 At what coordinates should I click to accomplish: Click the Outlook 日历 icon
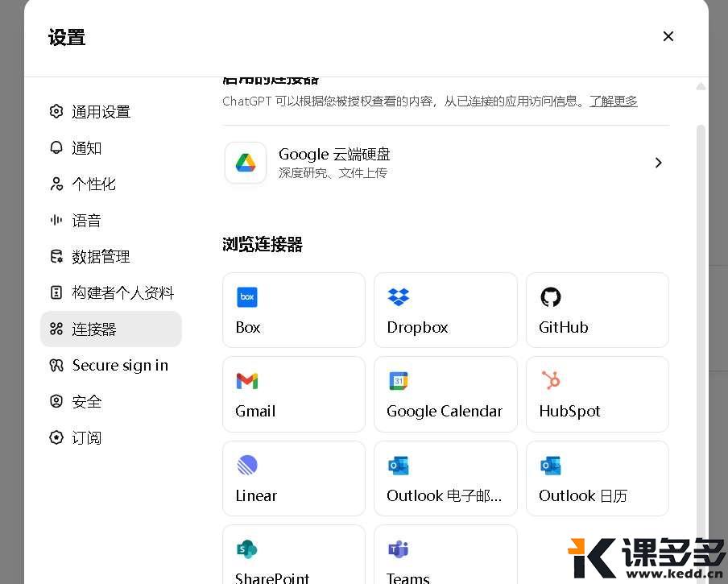(551, 466)
